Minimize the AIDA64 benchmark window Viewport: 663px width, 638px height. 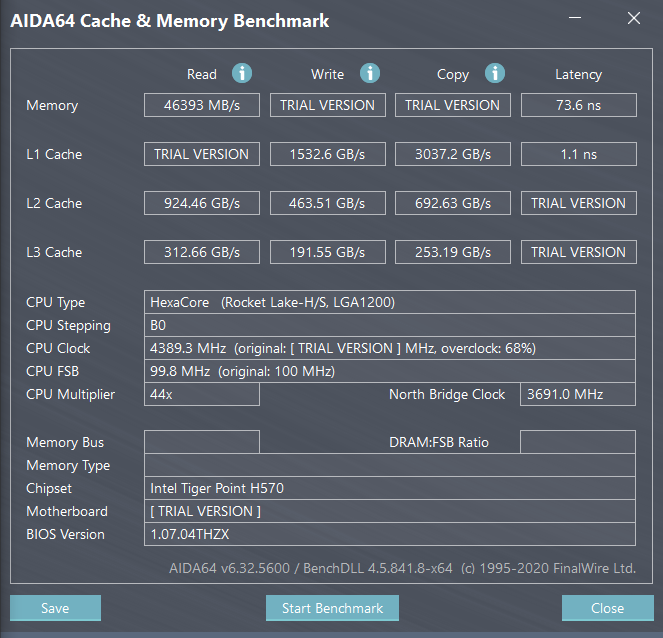point(575,18)
